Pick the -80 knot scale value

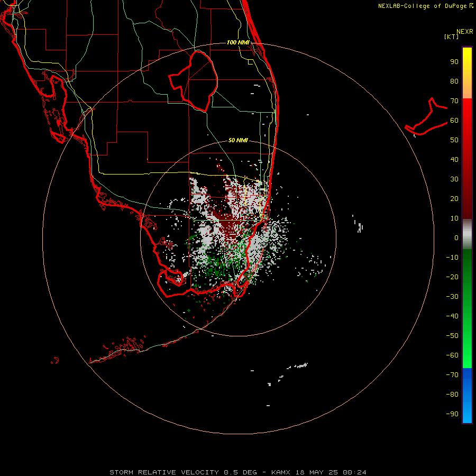(x=452, y=395)
